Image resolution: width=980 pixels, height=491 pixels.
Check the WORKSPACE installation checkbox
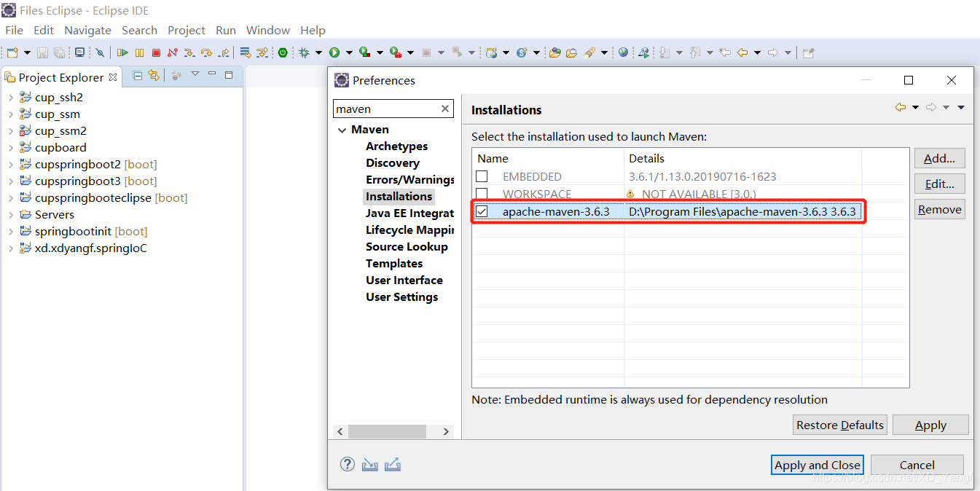tap(482, 194)
